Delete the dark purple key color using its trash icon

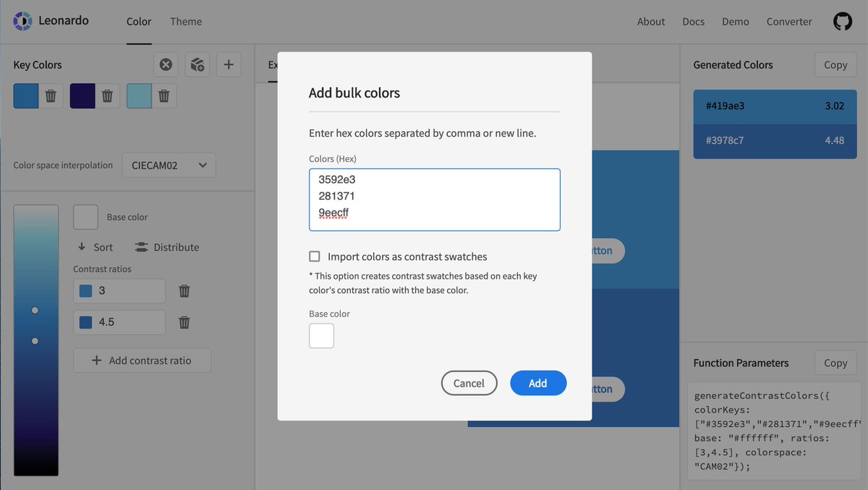coord(107,96)
